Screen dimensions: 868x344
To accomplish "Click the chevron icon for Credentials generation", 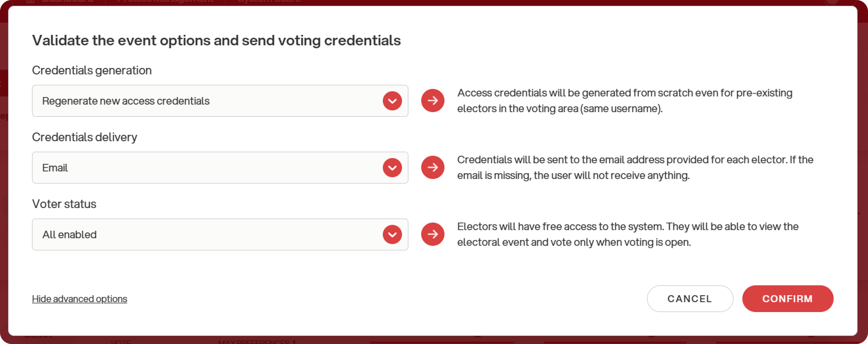I will coord(392,101).
